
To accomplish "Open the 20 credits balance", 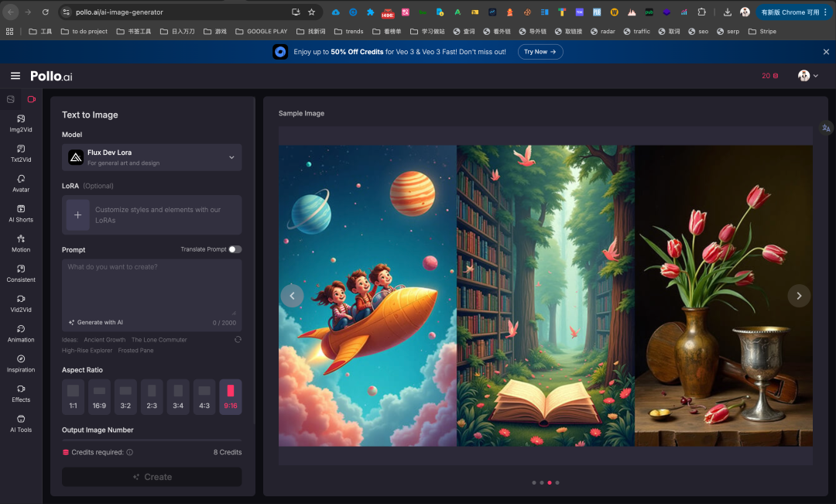I will 769,76.
